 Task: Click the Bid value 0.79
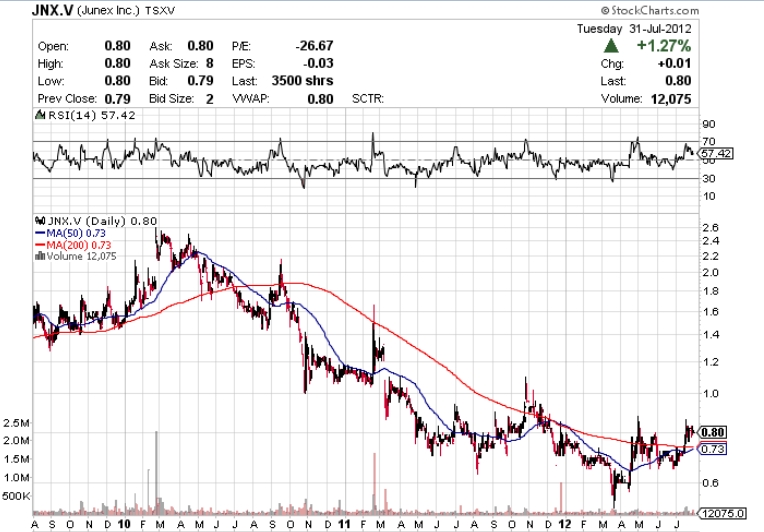(201, 81)
